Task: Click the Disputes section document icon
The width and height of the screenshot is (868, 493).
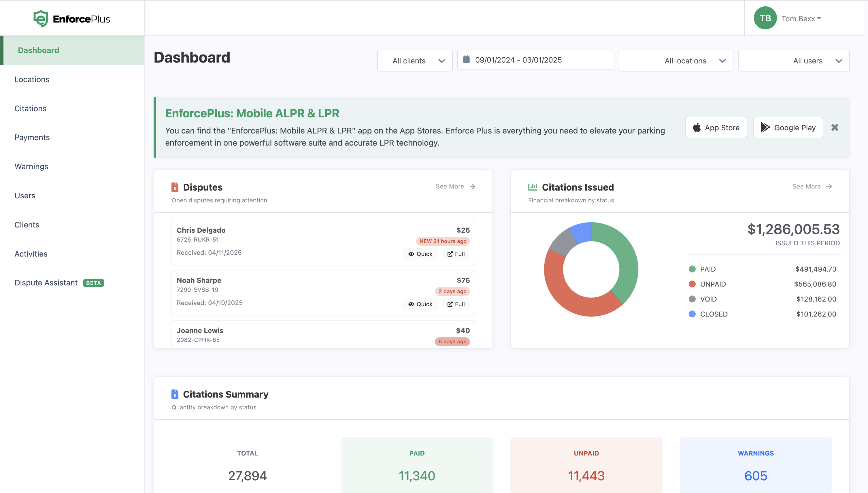Action: coord(175,187)
